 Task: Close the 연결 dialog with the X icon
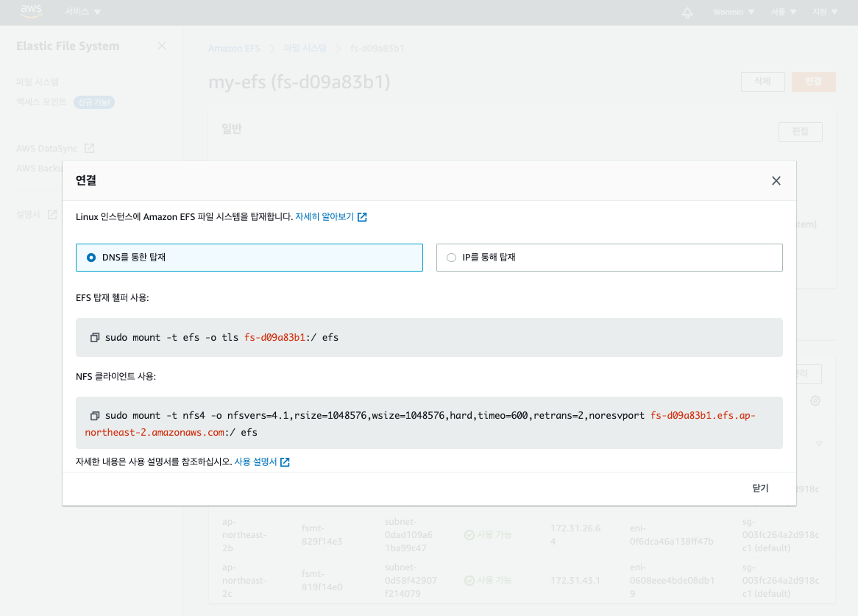(776, 181)
